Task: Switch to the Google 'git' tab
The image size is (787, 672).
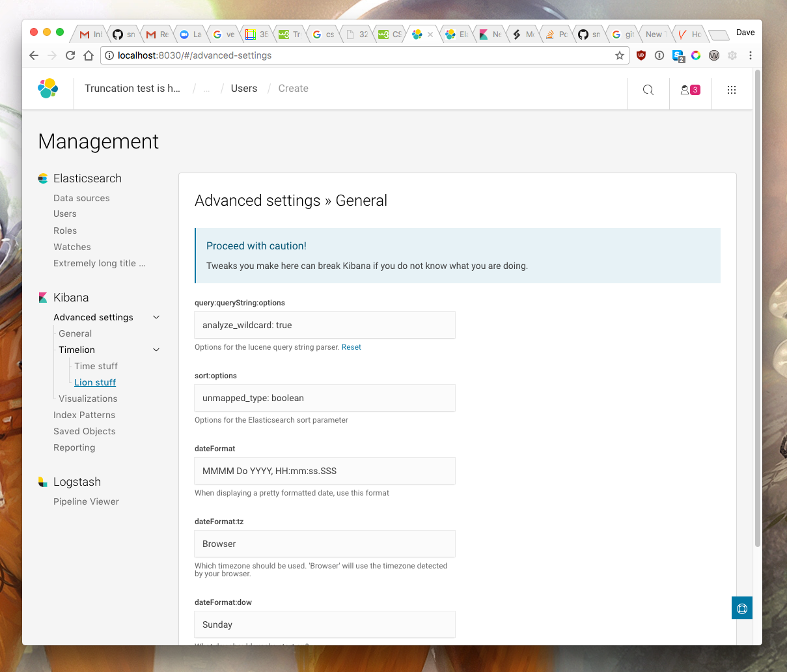Action: (x=623, y=35)
